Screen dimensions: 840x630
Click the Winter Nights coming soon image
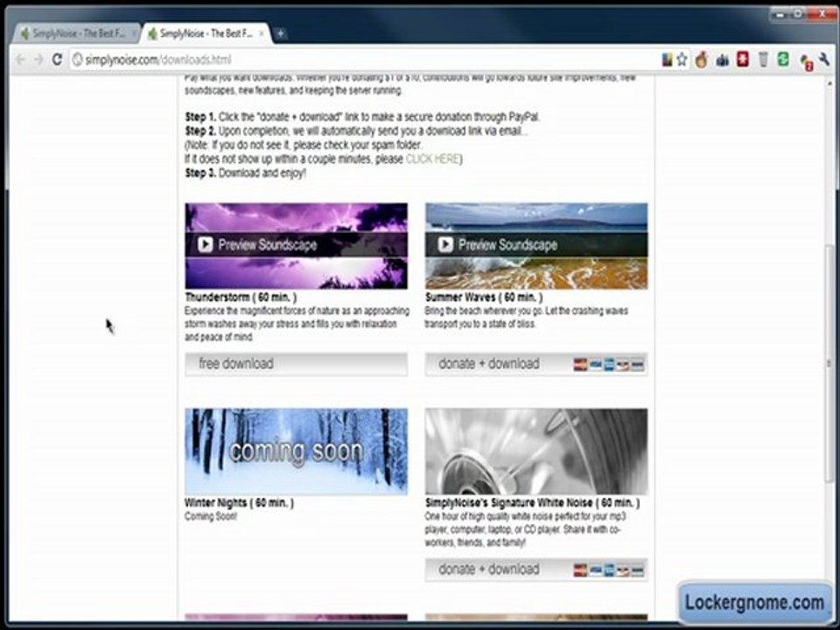pyautogui.click(x=297, y=451)
